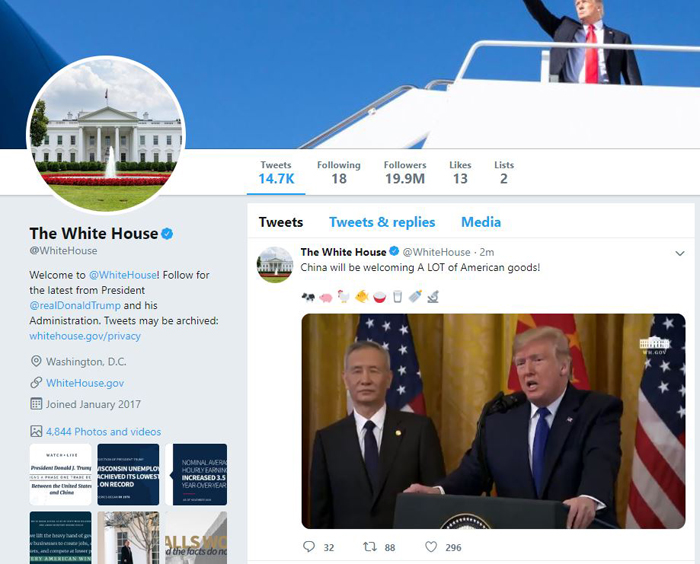700x564 pixels.
Task: Open the Likes 13 count
Action: pos(460,172)
